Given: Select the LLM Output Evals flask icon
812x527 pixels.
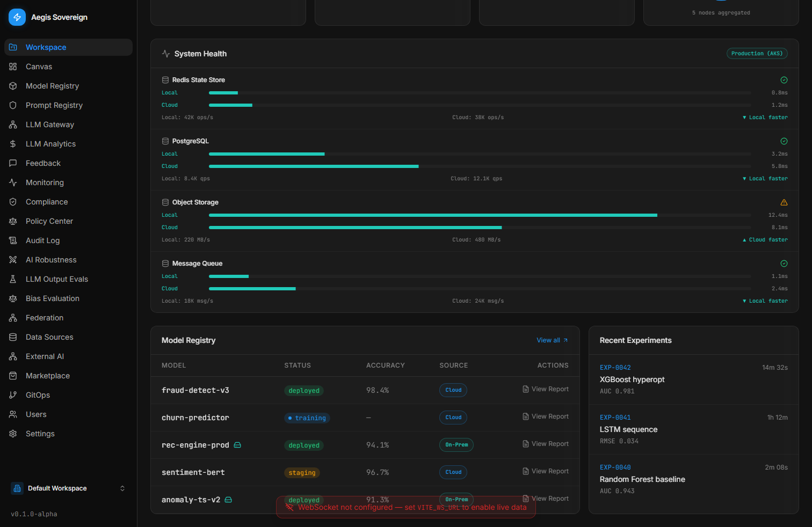Looking at the screenshot, I should point(13,279).
